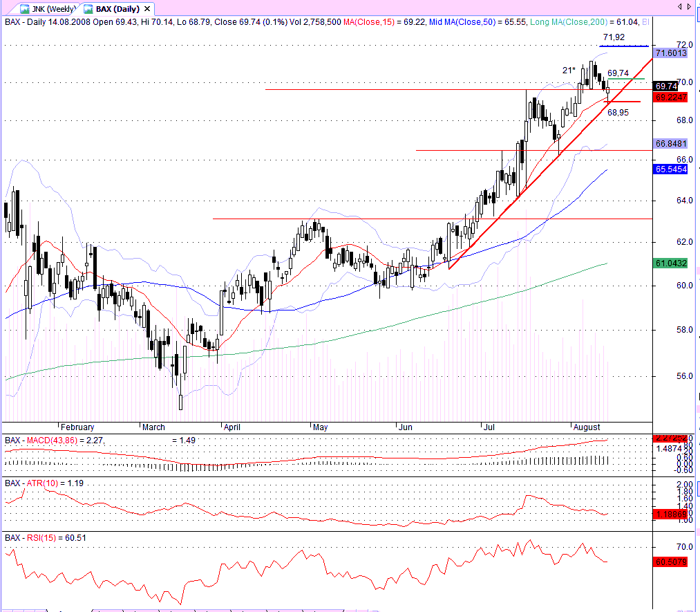Select the BAX (Daily) tab
The image size is (700, 612).
tap(117, 8)
